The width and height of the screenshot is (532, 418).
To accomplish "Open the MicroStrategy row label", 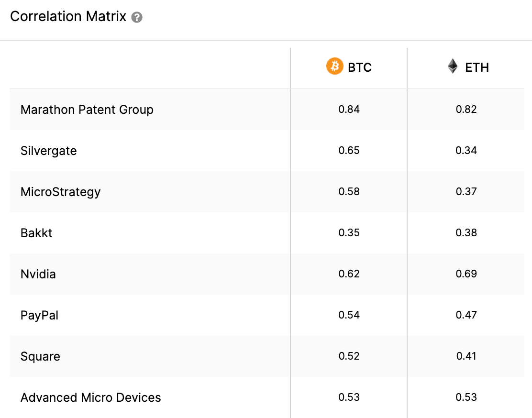I will click(60, 192).
